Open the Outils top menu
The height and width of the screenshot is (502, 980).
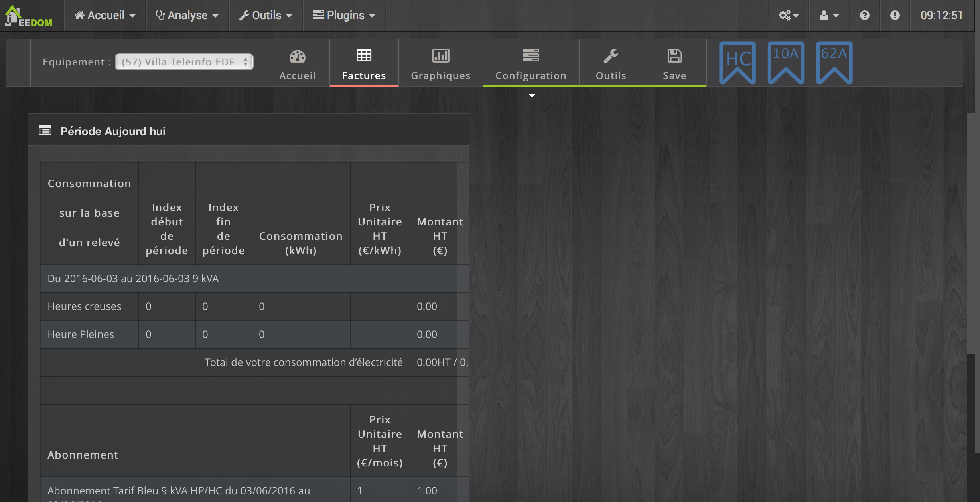tap(266, 15)
